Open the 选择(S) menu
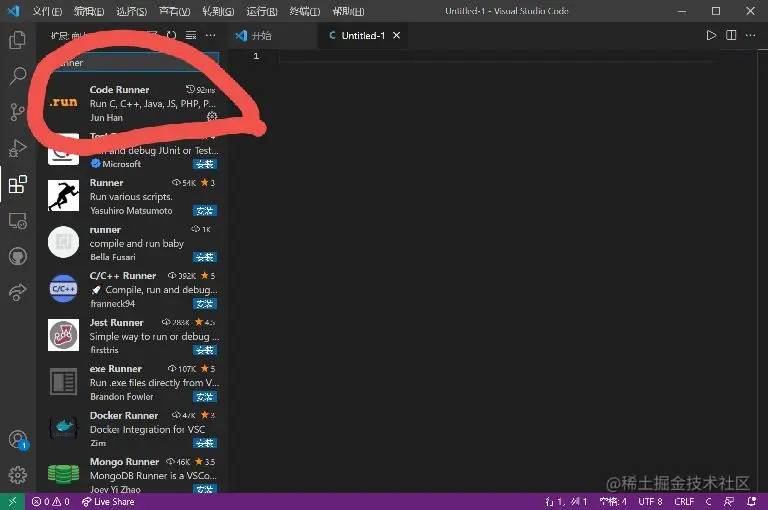Image resolution: width=768 pixels, height=510 pixels. pyautogui.click(x=131, y=11)
